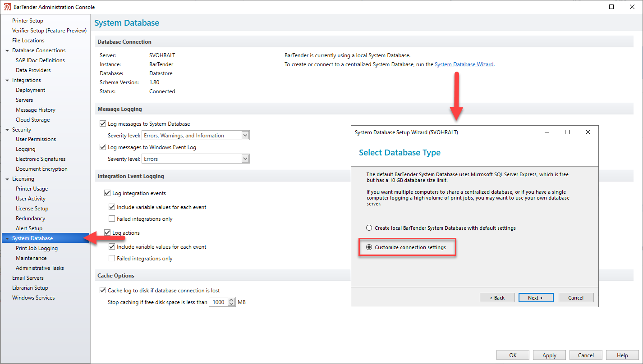Image resolution: width=643 pixels, height=364 pixels.
Task: Open Servers under Integrations
Action: pyautogui.click(x=24, y=100)
